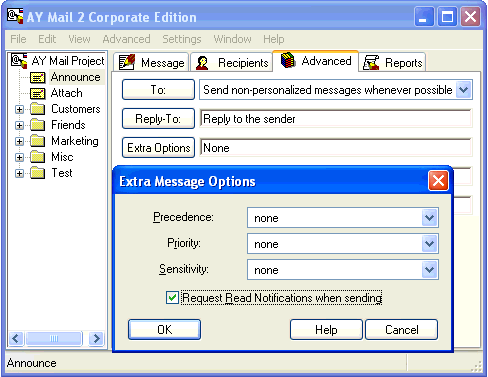Expand the Marketing folder
Image resolution: width=488 pixels, height=377 pixels.
[19, 141]
